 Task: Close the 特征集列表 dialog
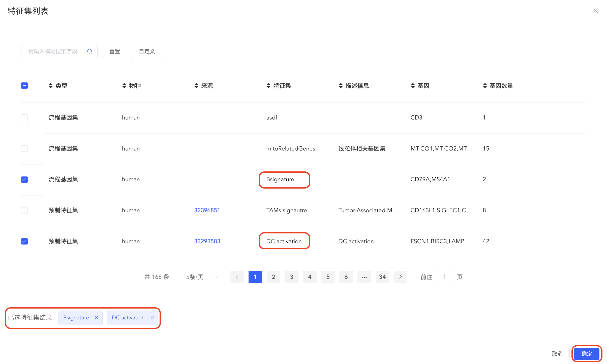tap(596, 11)
